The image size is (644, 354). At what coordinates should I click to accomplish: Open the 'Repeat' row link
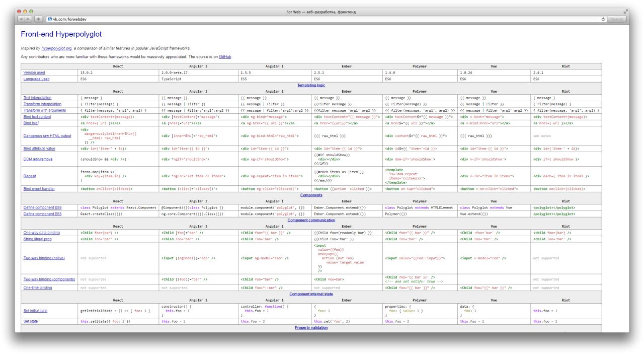click(30, 176)
